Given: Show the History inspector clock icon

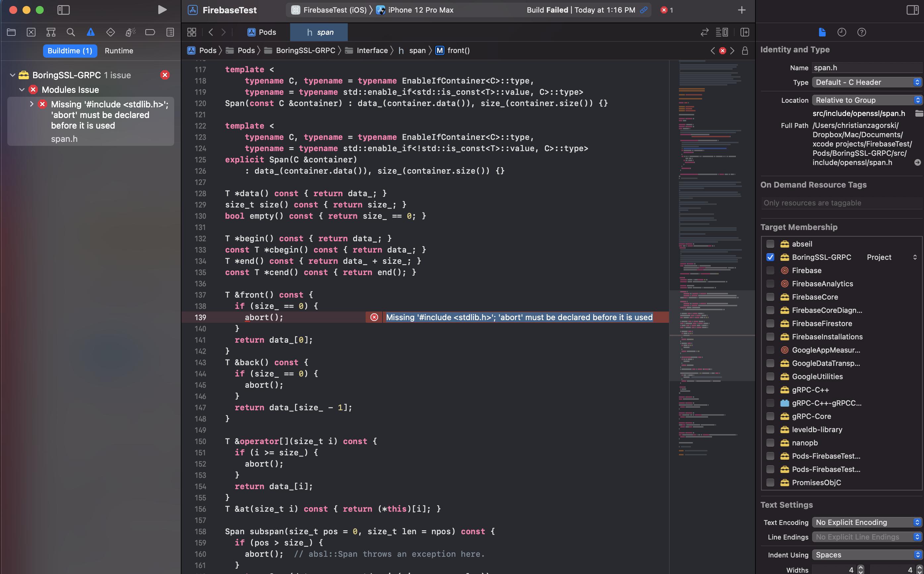Looking at the screenshot, I should tap(842, 32).
